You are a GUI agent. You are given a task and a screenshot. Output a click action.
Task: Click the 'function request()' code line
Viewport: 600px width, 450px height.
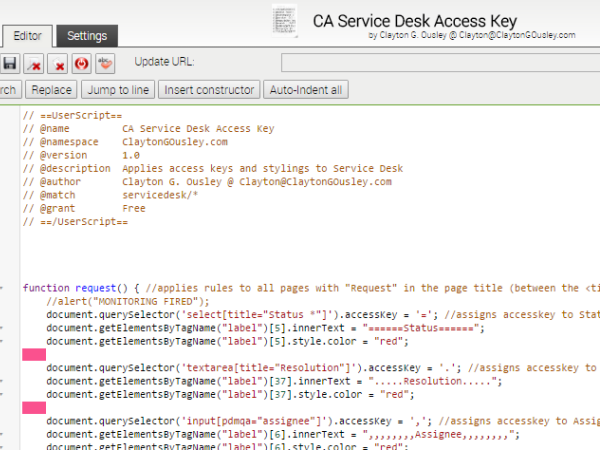(x=311, y=288)
